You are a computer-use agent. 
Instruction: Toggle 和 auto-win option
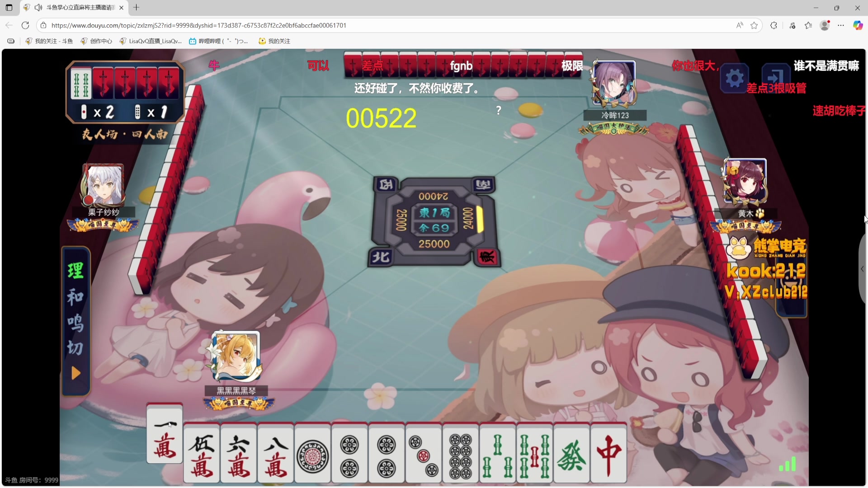tap(75, 297)
